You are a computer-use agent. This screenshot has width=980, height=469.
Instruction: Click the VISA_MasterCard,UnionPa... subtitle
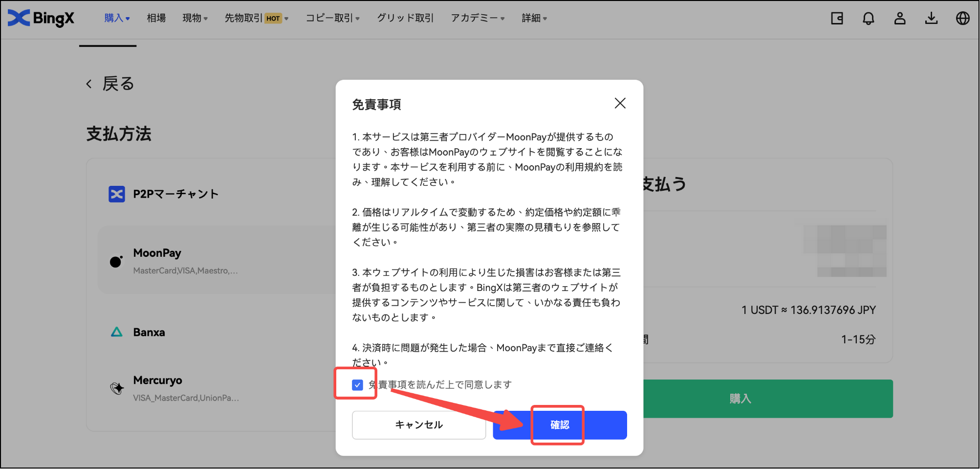pos(186,398)
